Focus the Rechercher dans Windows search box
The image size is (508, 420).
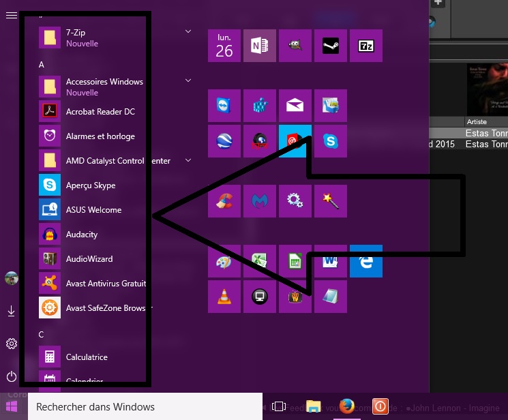pos(145,406)
